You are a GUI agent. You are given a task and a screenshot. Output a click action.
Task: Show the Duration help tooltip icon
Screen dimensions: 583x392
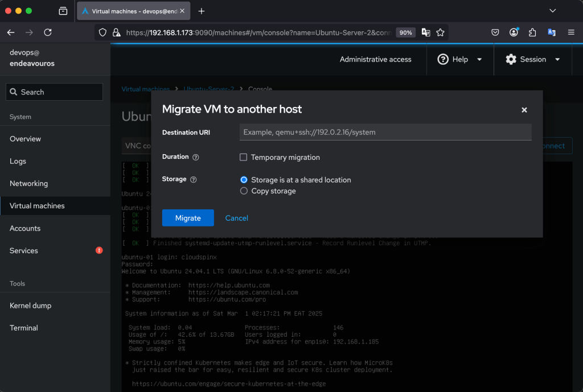196,157
